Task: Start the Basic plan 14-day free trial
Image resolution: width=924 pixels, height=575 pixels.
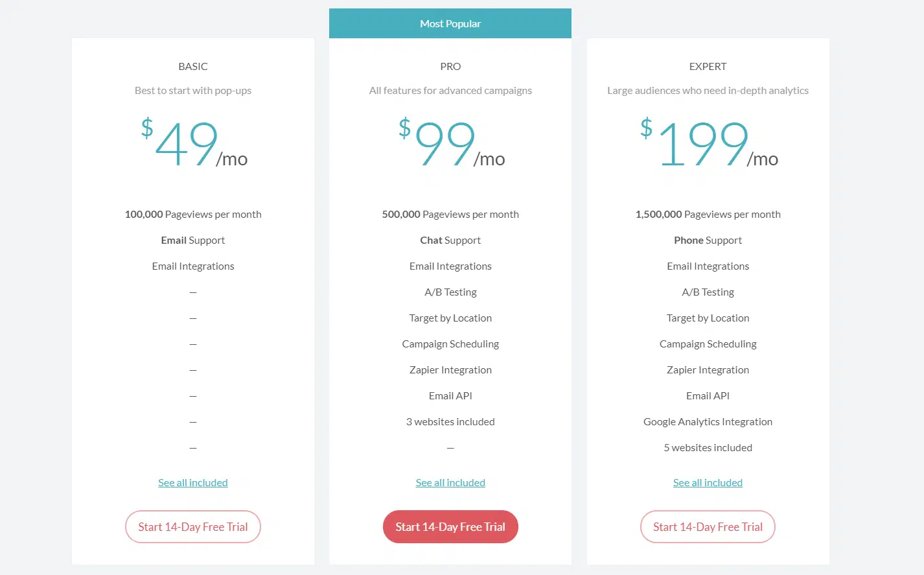Action: click(193, 527)
